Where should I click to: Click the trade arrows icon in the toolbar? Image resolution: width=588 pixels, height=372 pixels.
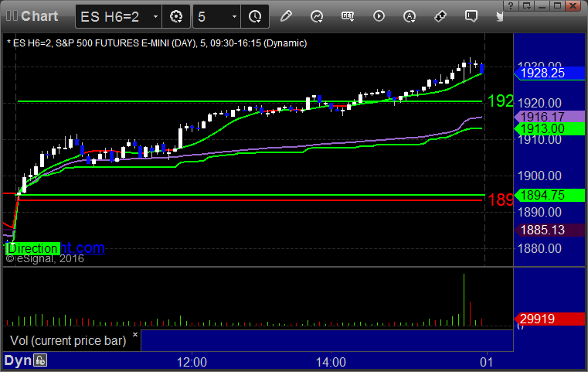tap(440, 16)
